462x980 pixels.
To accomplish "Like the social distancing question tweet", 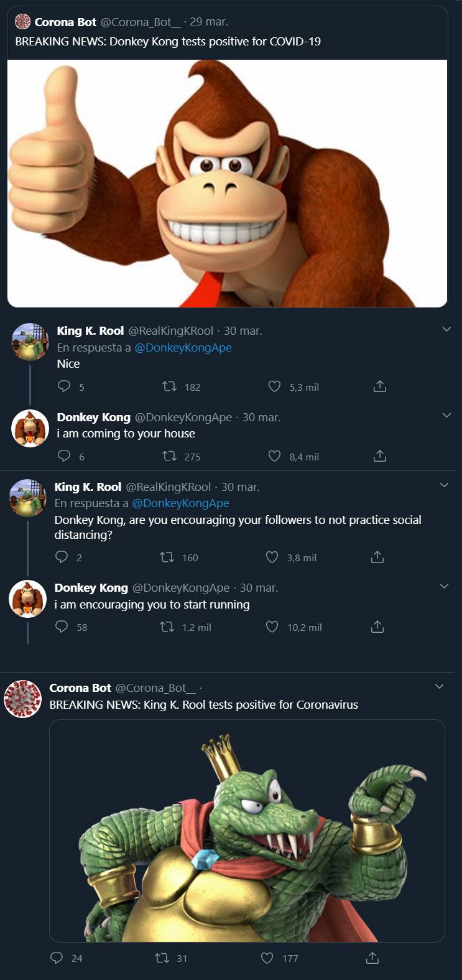I will [x=272, y=557].
